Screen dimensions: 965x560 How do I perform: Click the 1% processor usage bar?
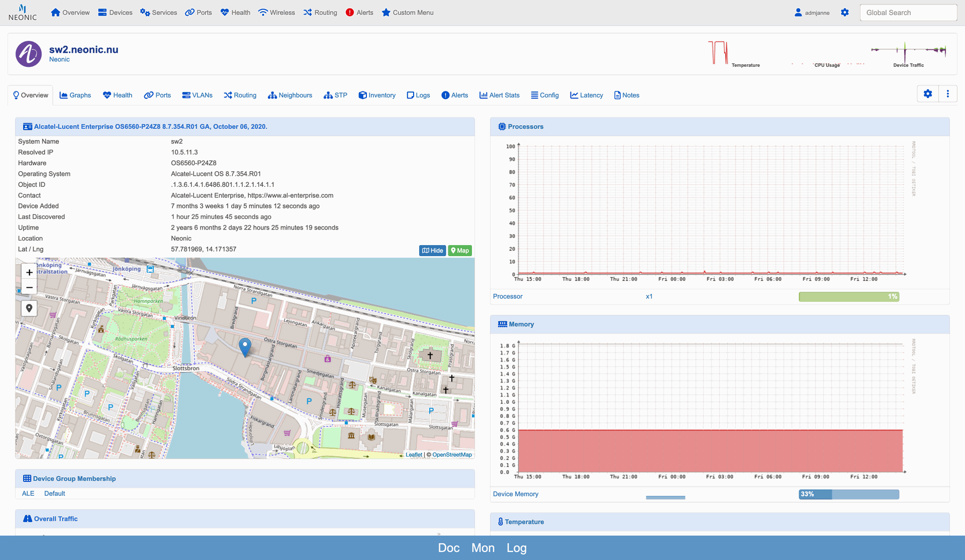coord(849,296)
